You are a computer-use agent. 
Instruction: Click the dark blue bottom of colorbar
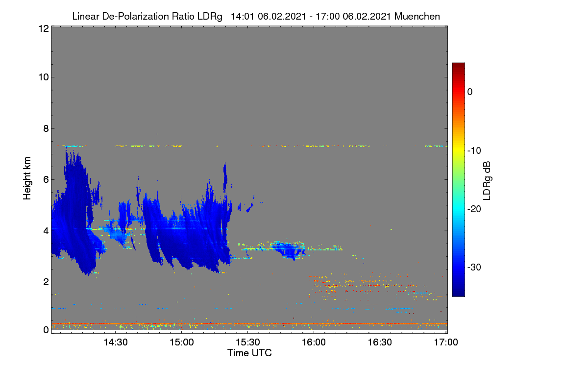pyautogui.click(x=458, y=292)
